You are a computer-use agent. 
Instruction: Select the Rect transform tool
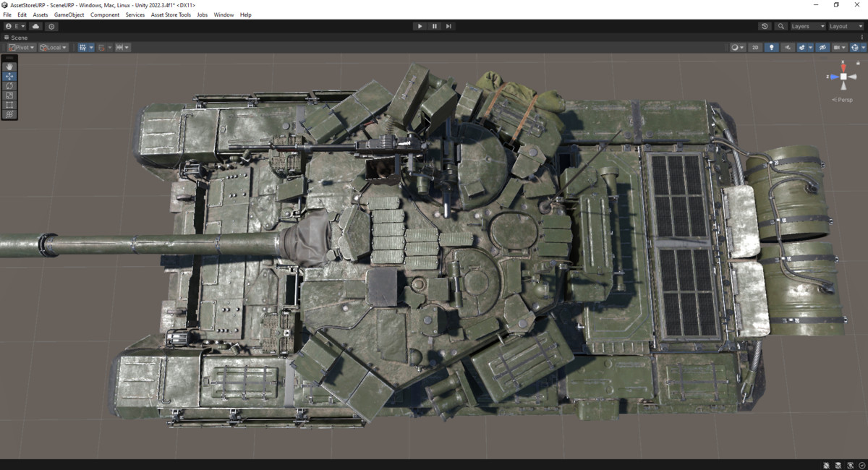click(x=9, y=105)
